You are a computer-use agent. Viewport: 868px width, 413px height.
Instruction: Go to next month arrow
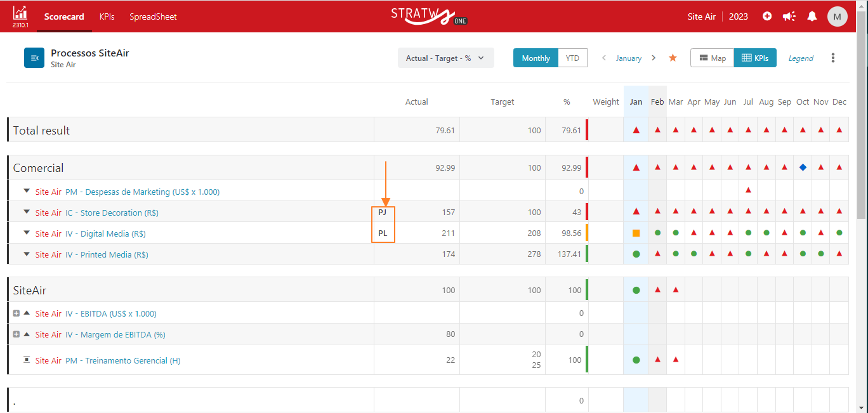[x=654, y=58]
